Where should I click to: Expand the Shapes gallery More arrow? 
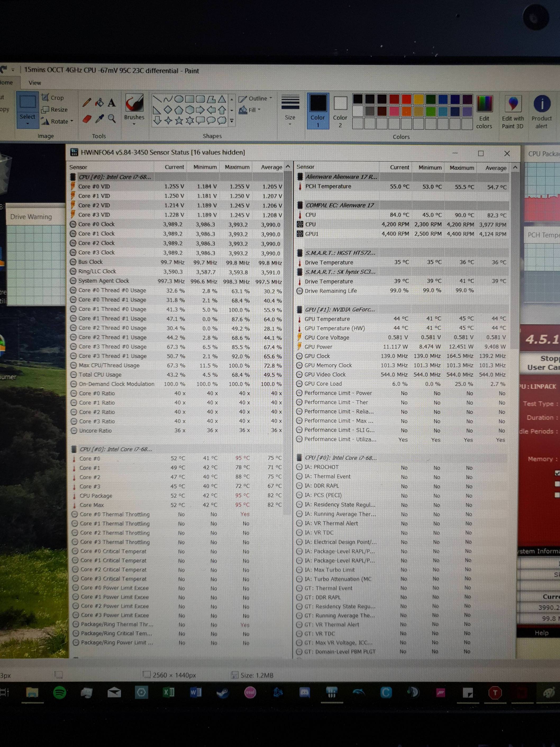click(x=231, y=120)
